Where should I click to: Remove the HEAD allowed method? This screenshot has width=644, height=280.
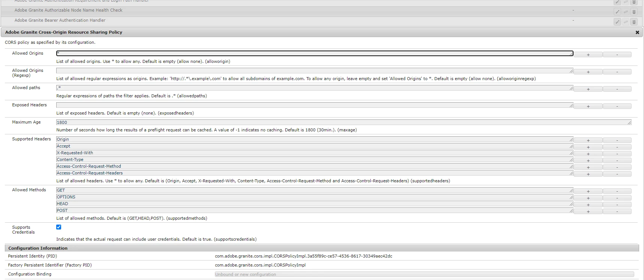point(617,205)
